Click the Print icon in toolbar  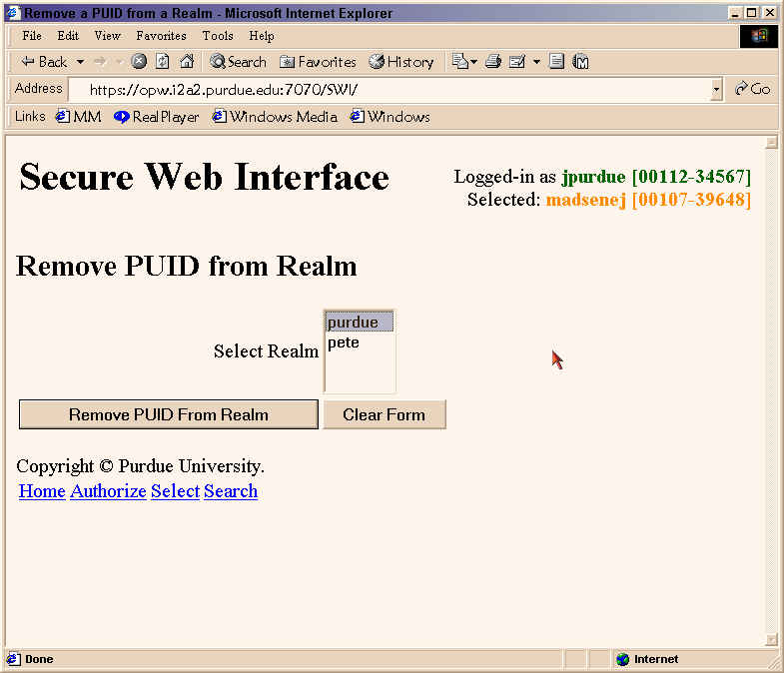coord(492,62)
